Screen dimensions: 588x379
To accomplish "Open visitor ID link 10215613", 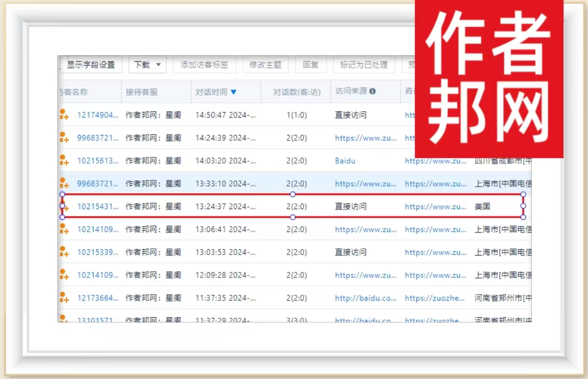I will [98, 161].
